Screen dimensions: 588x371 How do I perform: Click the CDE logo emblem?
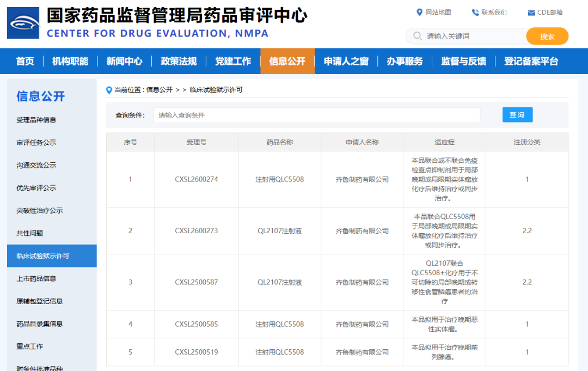[x=23, y=22]
